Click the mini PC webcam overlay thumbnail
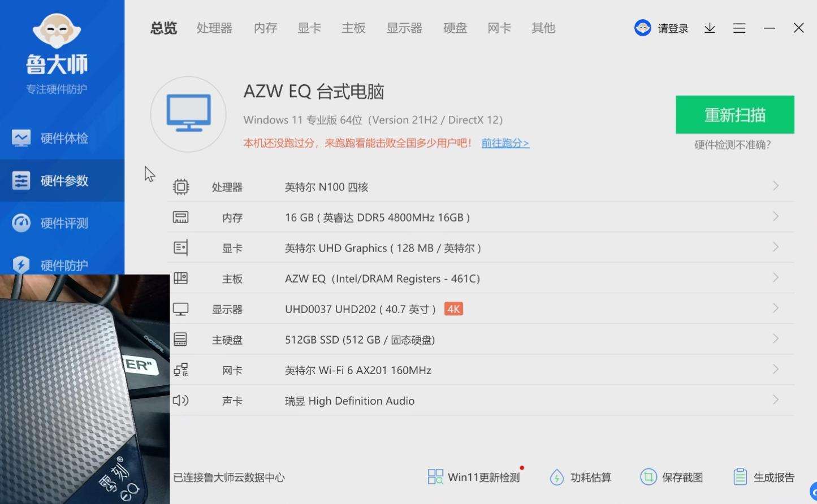Viewport: 817px width, 504px height. pos(85,389)
